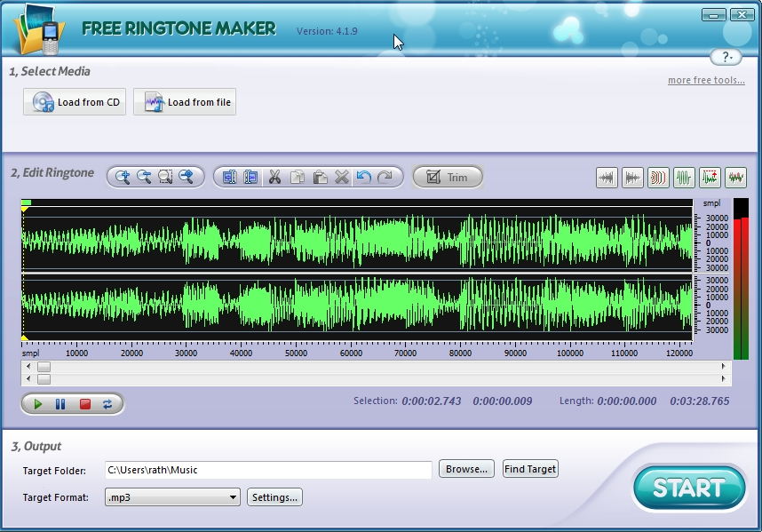The width and height of the screenshot is (762, 532).
Task: Click the 60000 mark on timeline ruler
Action: click(x=351, y=353)
